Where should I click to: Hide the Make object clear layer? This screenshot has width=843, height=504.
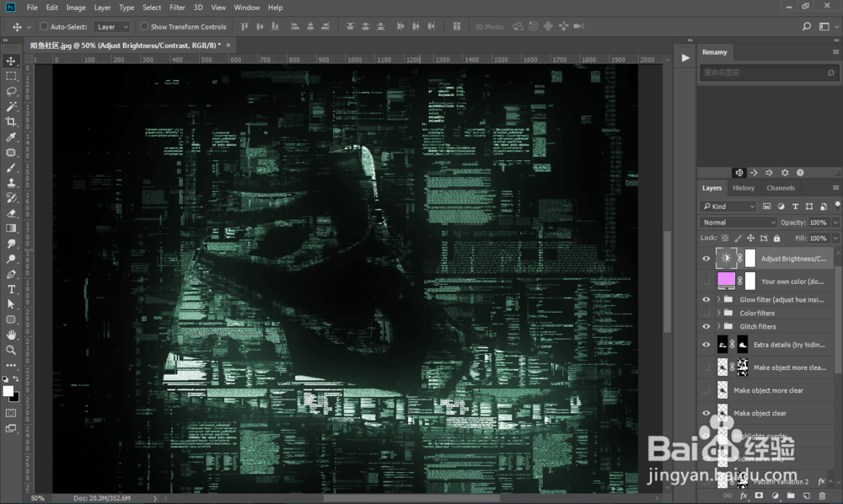click(x=706, y=413)
